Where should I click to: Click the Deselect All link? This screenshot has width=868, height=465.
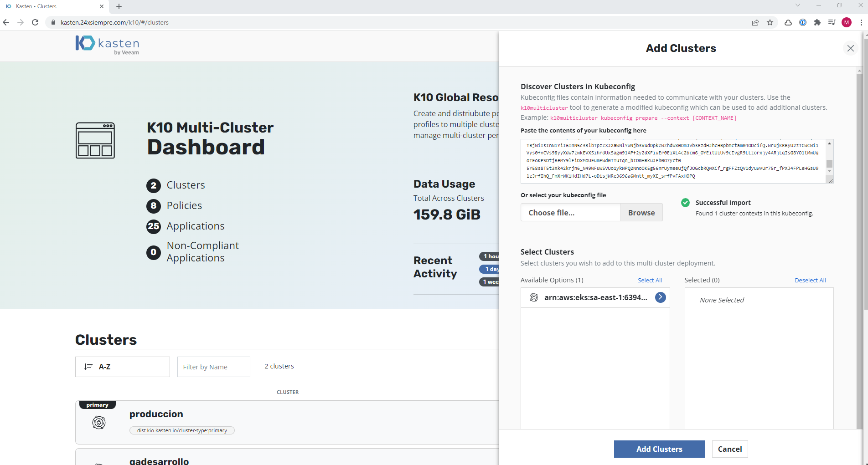810,280
